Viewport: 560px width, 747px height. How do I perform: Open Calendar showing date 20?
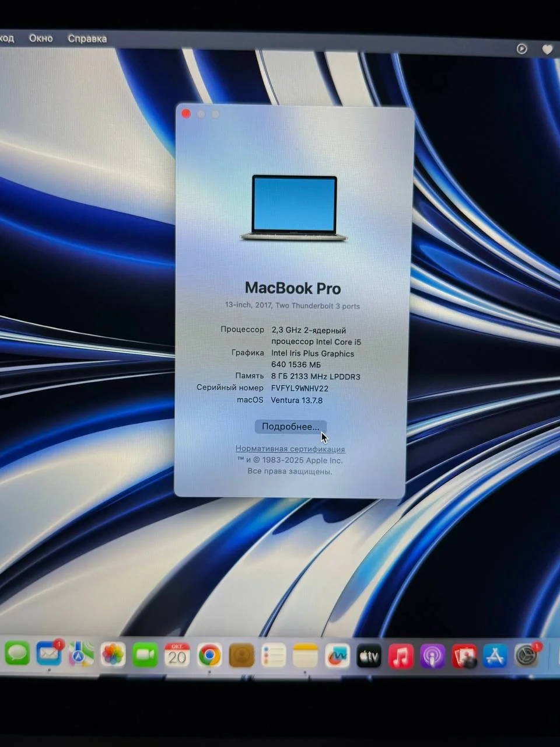[177, 656]
